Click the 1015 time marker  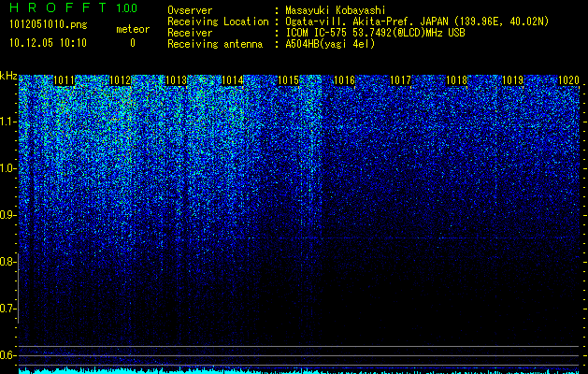coord(288,80)
